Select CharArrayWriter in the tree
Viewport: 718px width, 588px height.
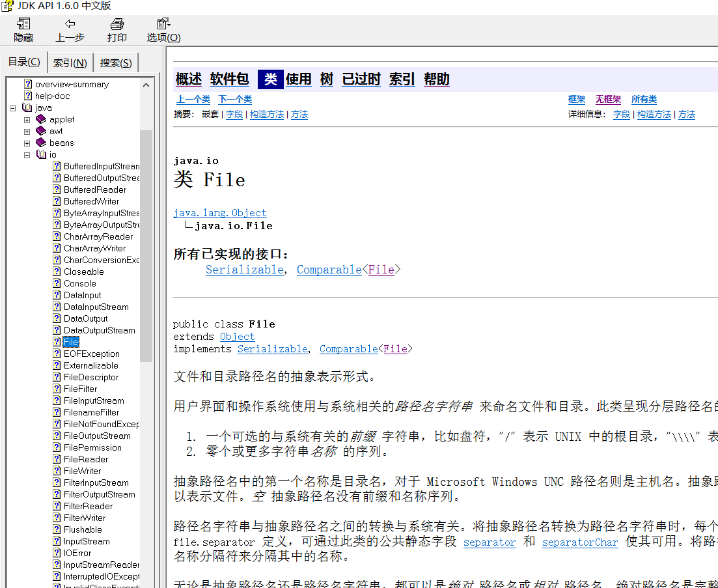pyautogui.click(x=95, y=248)
